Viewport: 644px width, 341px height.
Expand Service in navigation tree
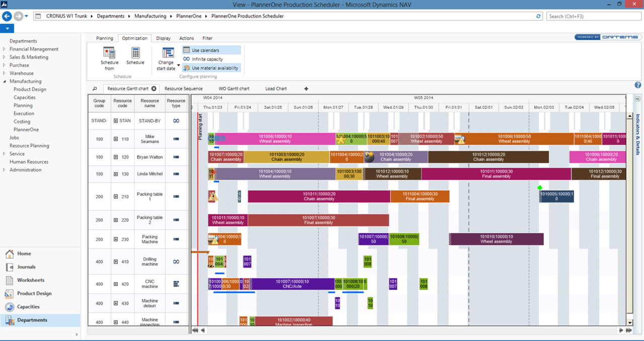[5, 154]
